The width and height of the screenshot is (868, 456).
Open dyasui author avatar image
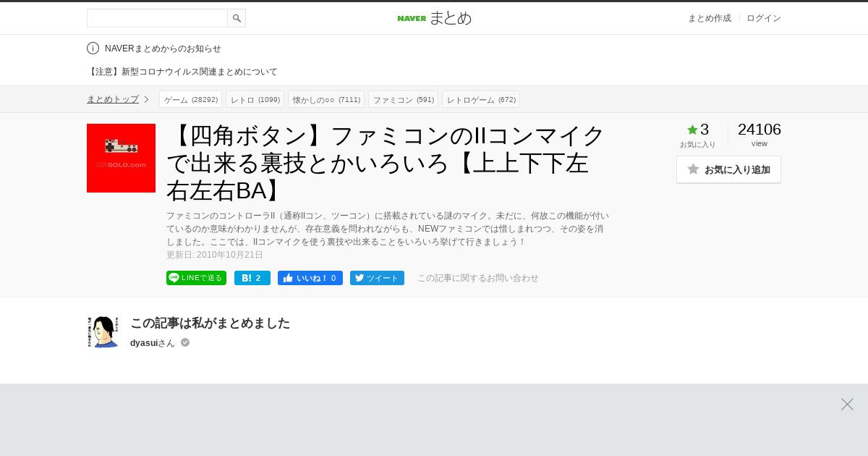[x=103, y=332]
